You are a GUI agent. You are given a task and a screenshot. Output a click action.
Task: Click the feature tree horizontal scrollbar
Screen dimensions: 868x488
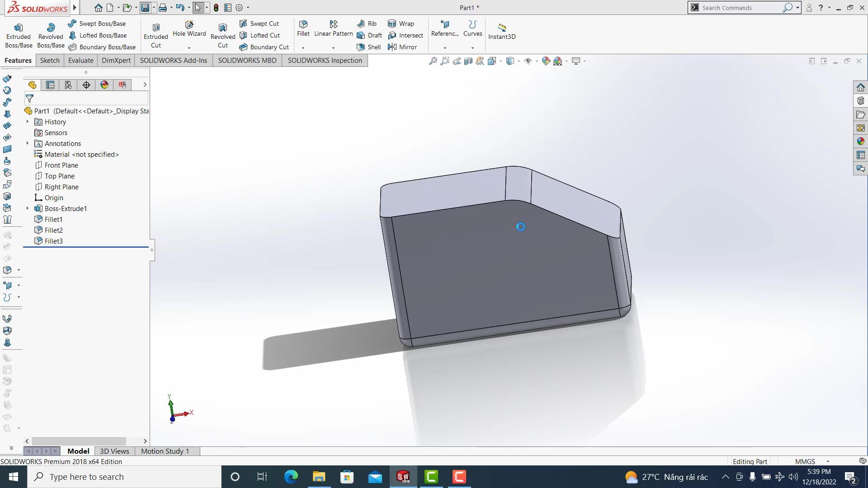[x=79, y=441]
